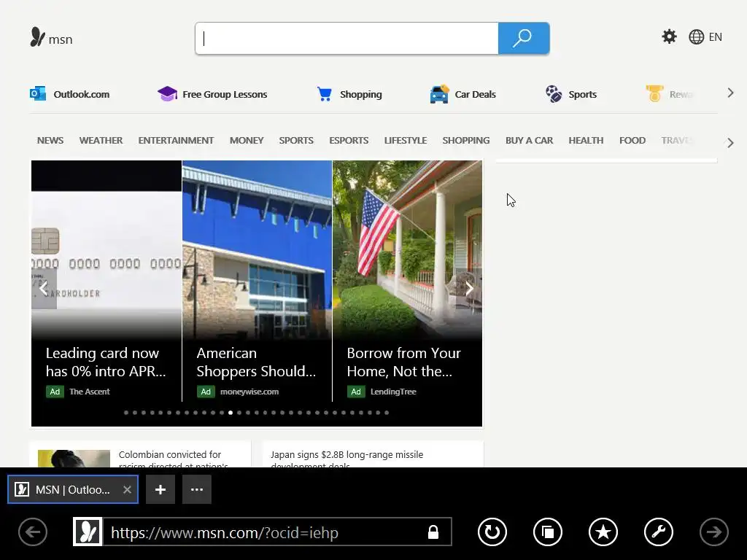Image resolution: width=747 pixels, height=560 pixels.
Task: Open the NEWS section
Action: tap(50, 141)
